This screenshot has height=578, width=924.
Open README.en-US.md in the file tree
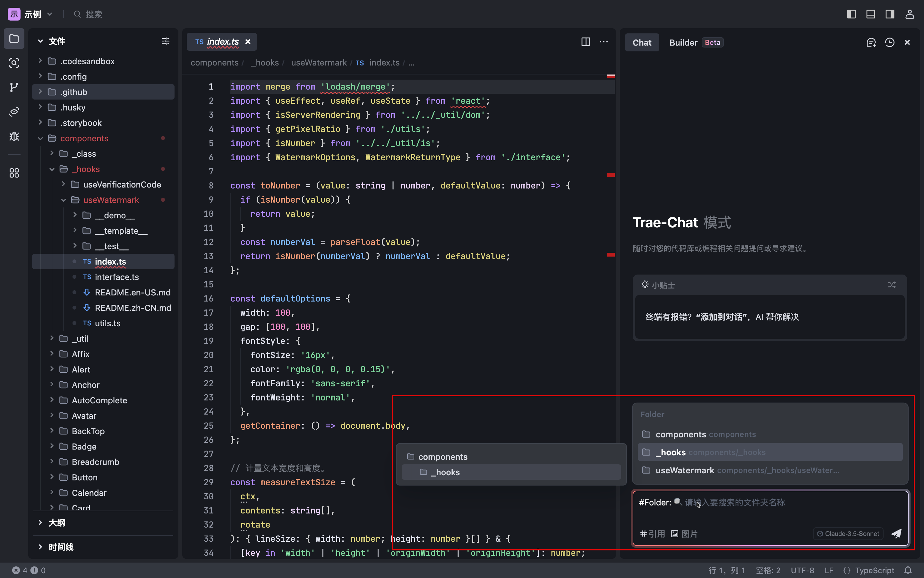(x=103, y=293)
